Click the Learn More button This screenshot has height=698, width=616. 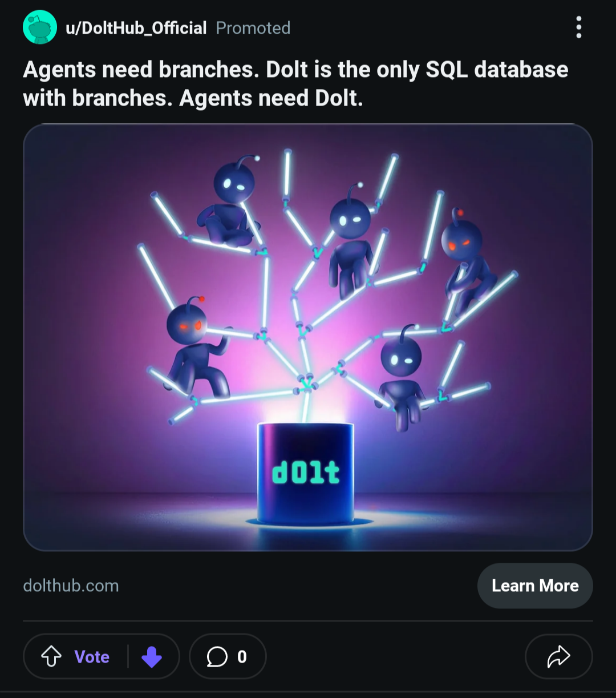pyautogui.click(x=535, y=586)
